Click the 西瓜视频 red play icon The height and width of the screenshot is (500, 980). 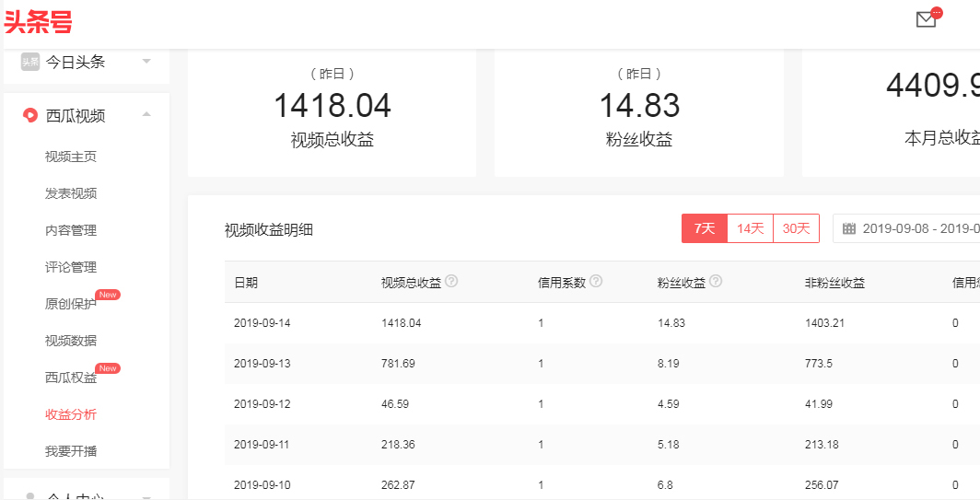coord(30,115)
